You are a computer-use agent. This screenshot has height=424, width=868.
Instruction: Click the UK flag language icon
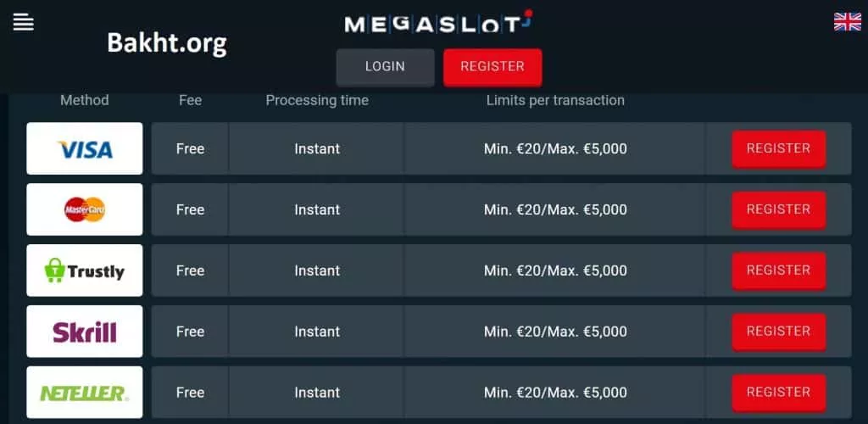[847, 22]
